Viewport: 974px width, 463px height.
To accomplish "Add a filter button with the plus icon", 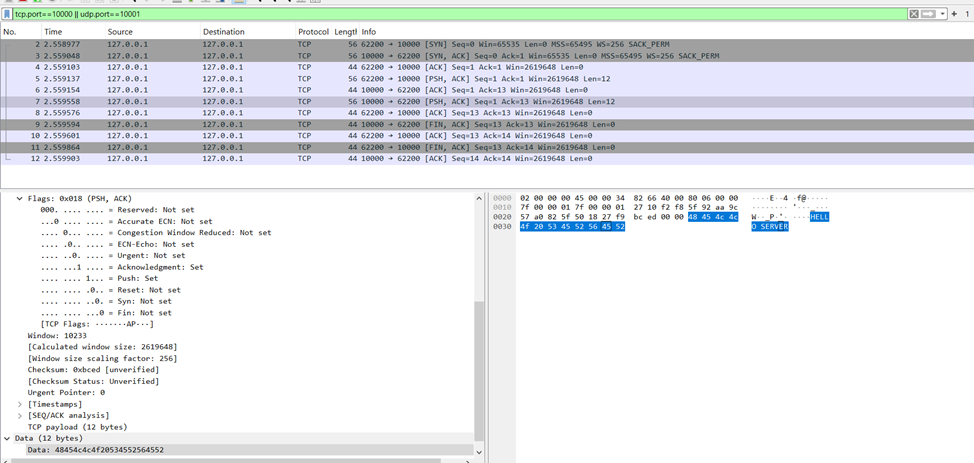I will [954, 14].
